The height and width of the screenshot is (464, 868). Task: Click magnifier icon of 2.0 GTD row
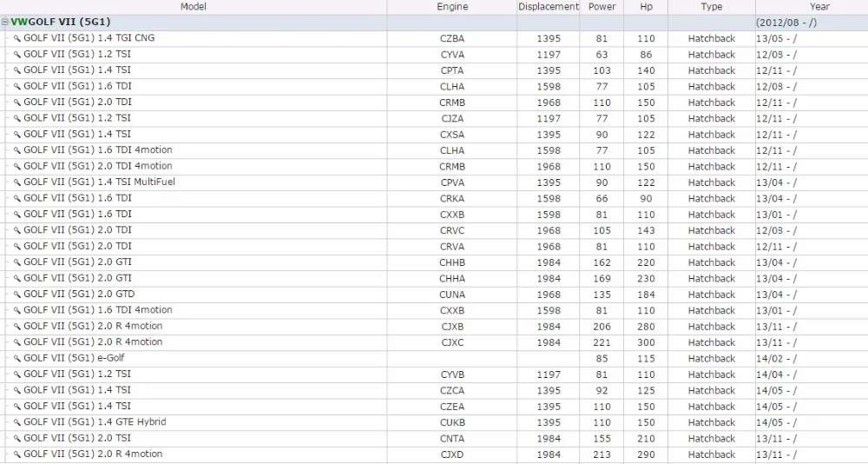[17, 295]
